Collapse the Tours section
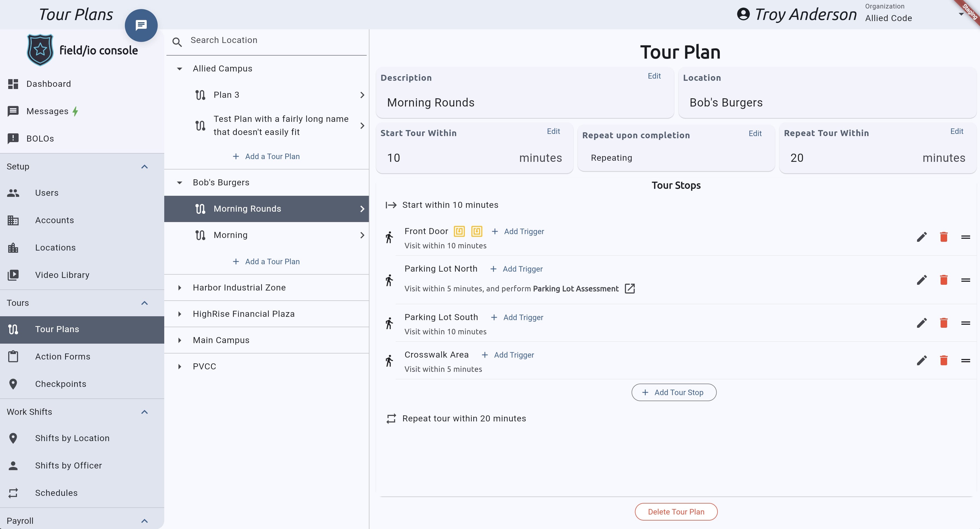The width and height of the screenshot is (980, 529). (x=145, y=303)
